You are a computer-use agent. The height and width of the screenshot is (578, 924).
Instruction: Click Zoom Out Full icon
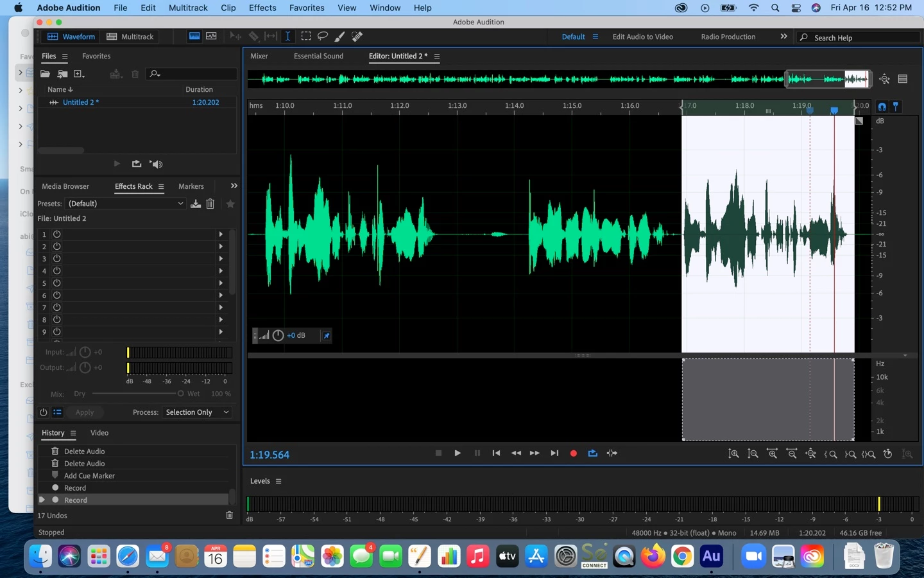811,454
